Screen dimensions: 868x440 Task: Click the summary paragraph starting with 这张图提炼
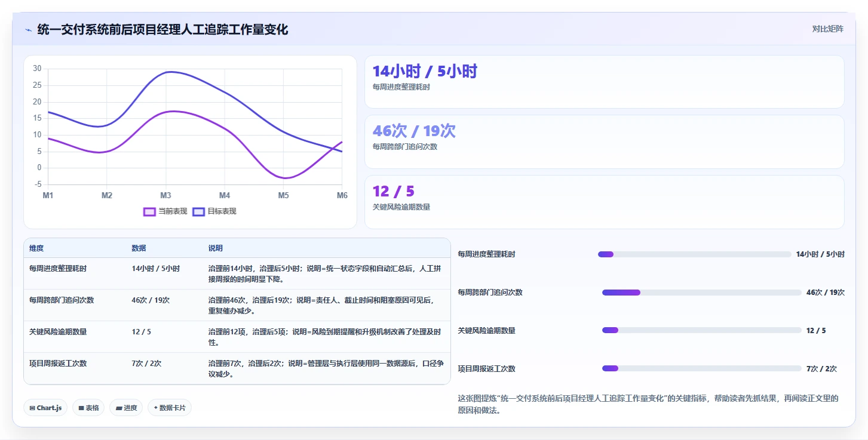tap(648, 405)
